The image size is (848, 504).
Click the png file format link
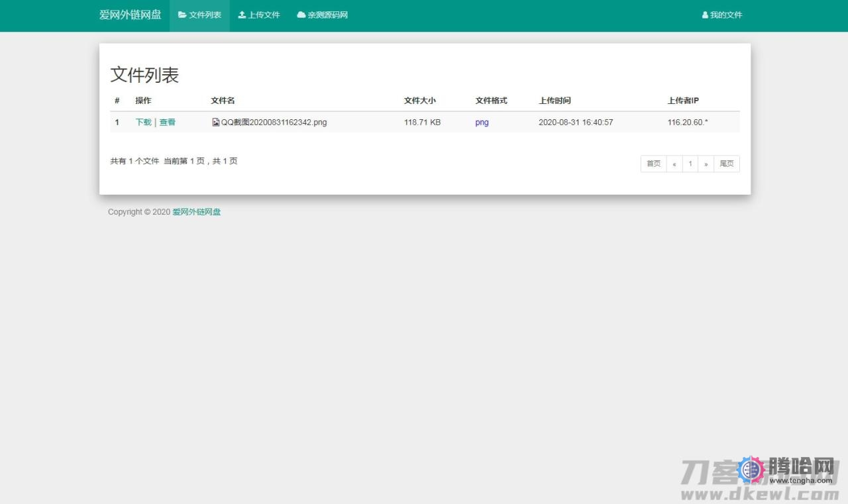tap(482, 123)
